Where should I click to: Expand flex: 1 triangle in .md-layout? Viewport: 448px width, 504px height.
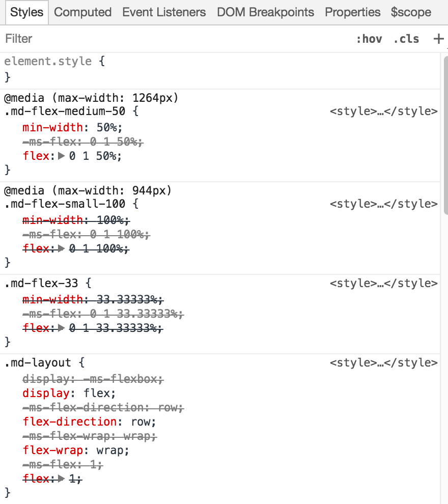click(61, 479)
